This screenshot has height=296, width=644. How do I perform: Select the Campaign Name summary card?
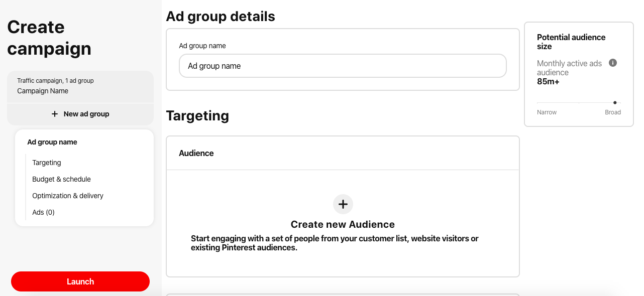point(80,85)
